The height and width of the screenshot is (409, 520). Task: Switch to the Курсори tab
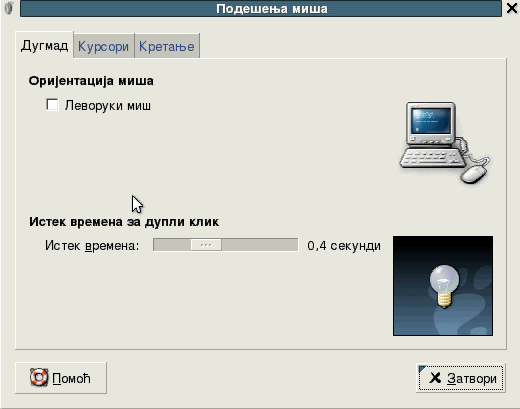[x=103, y=46]
